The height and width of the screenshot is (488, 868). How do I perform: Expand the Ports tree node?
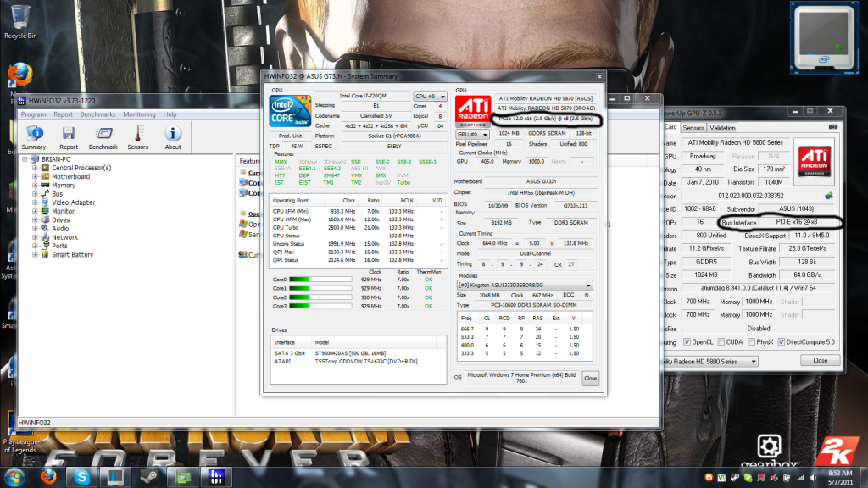[x=35, y=246]
